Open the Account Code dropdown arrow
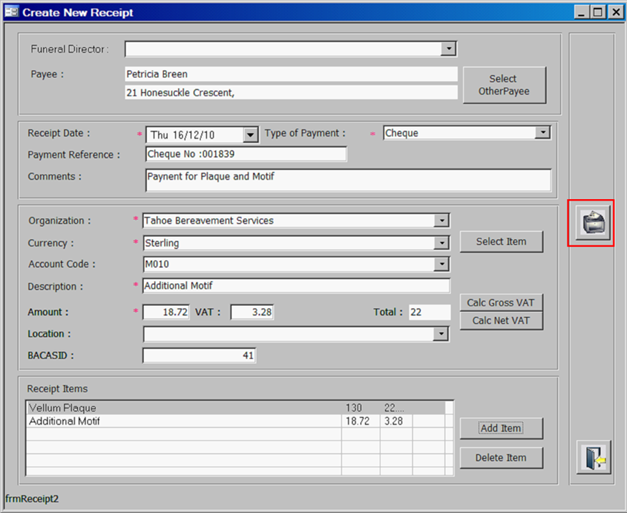Image resolution: width=627 pixels, height=513 pixels. [x=441, y=264]
